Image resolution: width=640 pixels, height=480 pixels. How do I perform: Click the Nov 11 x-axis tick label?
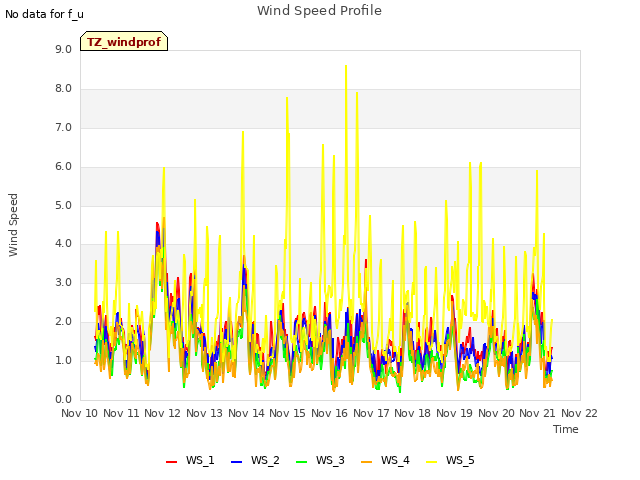(x=121, y=413)
